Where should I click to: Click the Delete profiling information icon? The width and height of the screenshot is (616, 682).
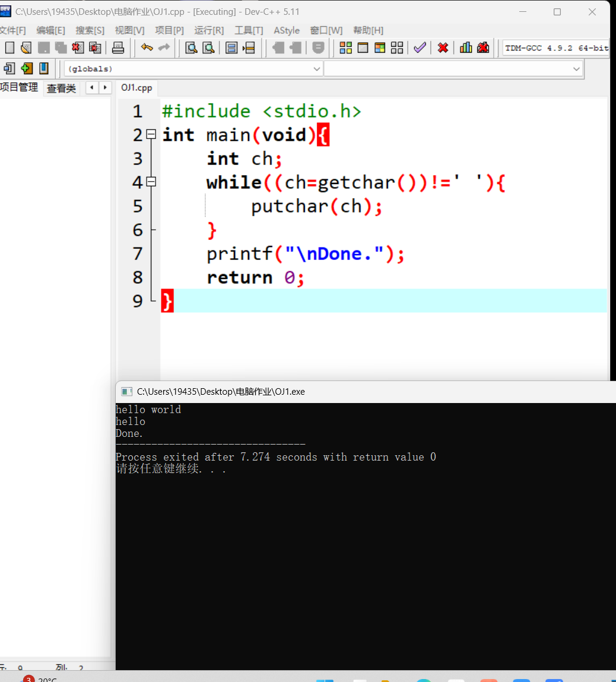click(x=483, y=47)
